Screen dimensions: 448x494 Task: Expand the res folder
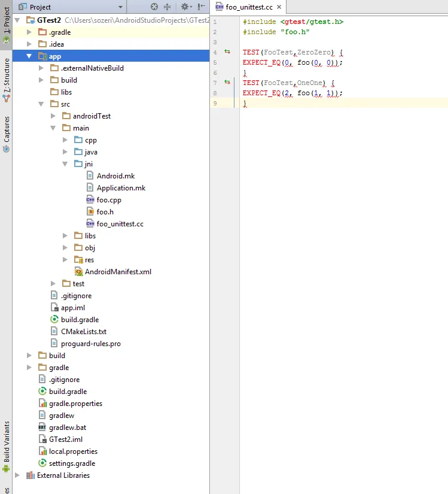pos(65,260)
